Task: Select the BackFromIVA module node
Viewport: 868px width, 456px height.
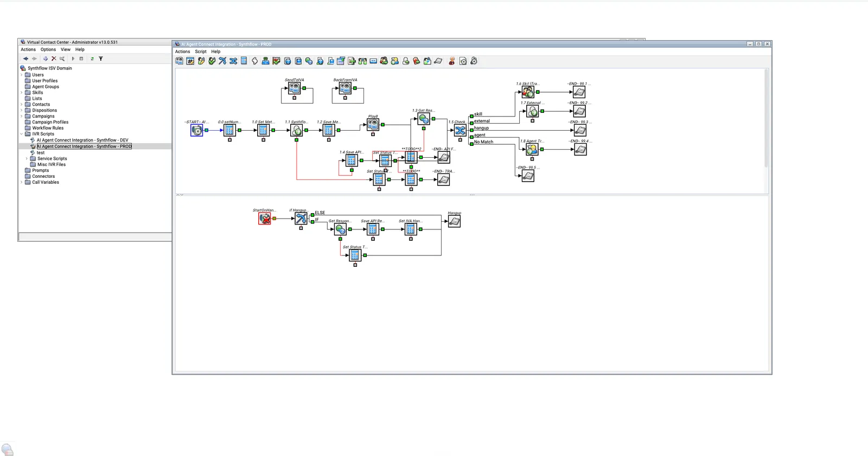Action: click(345, 88)
